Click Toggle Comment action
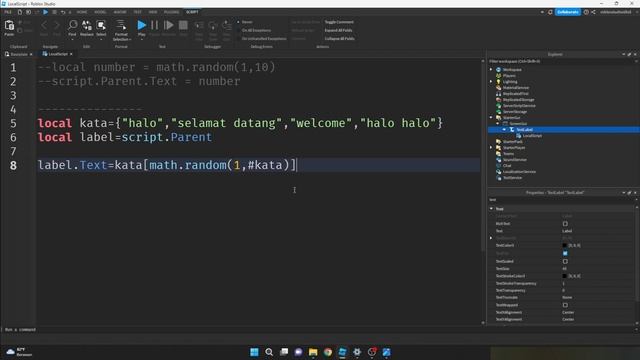The image size is (640, 360). point(339,22)
